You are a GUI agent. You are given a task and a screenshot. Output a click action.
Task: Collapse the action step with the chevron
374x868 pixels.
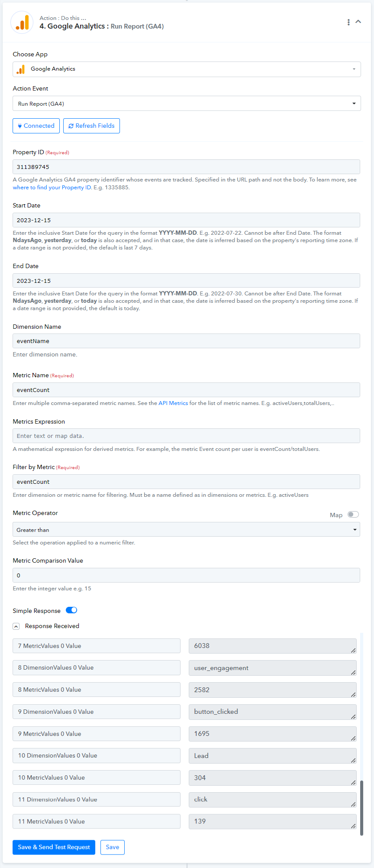358,22
